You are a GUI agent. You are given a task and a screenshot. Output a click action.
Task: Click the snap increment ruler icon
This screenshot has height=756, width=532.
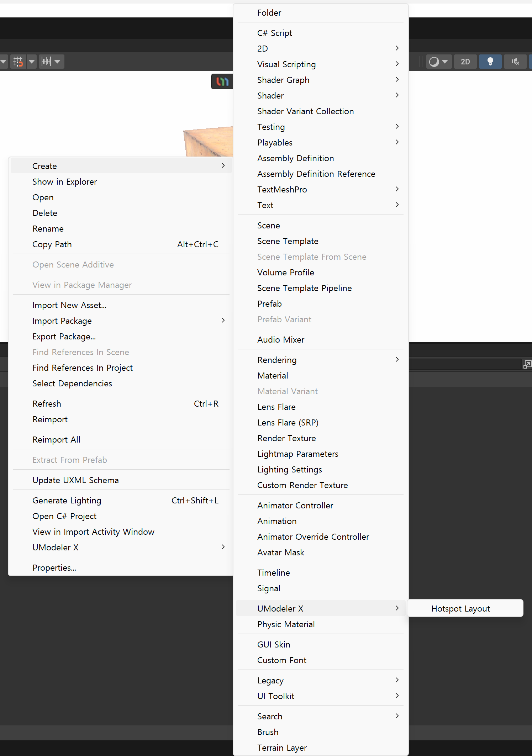46,62
